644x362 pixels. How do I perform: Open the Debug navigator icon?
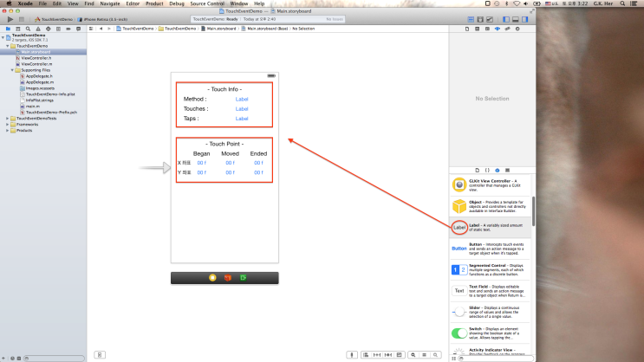(x=58, y=29)
